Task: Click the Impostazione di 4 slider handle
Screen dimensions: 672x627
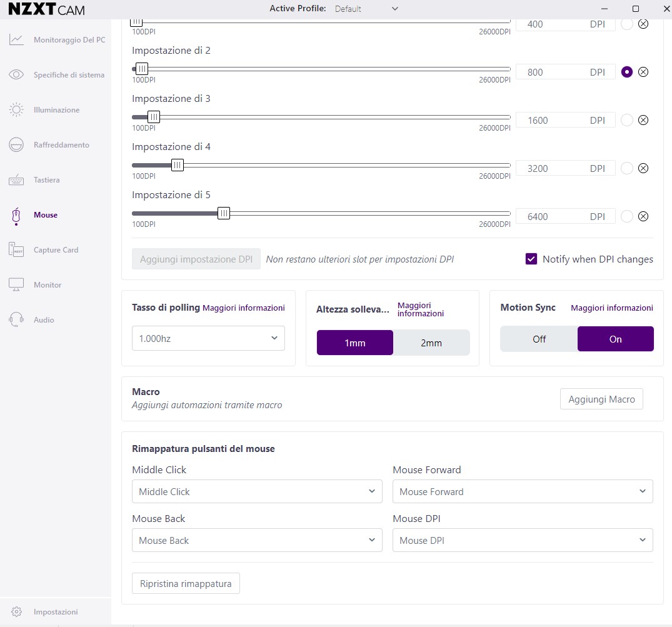Action: coord(178,165)
